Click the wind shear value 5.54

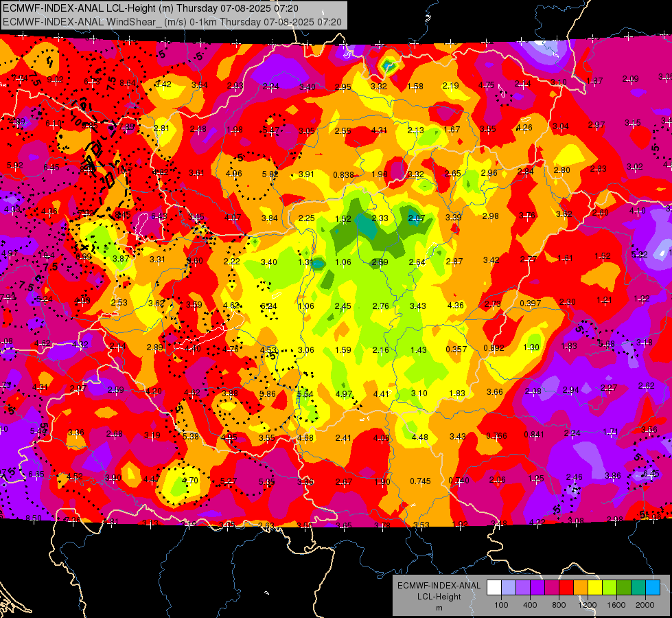305,393
